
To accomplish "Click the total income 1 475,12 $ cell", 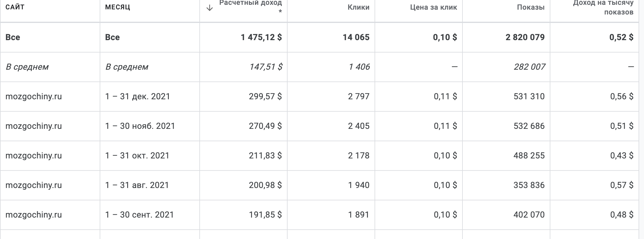I will 261,37.
